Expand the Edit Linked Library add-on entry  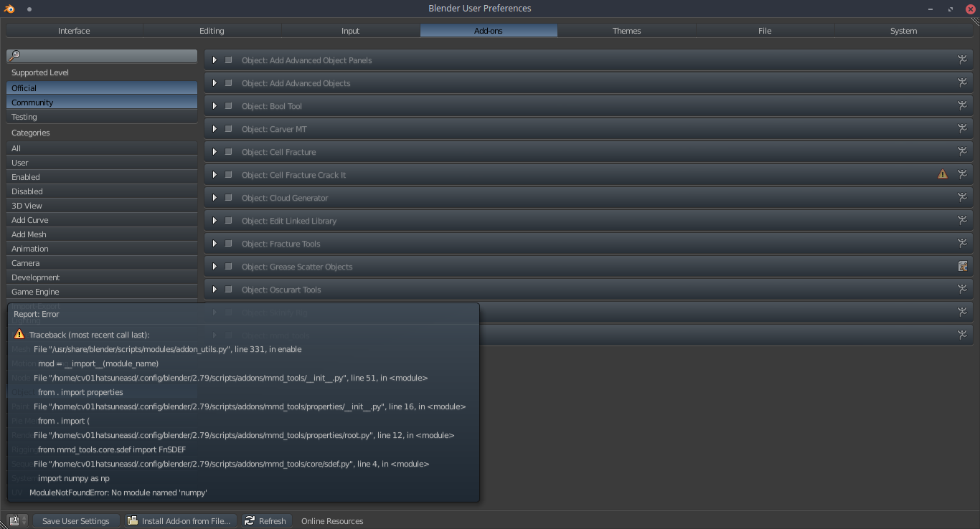[x=214, y=220]
